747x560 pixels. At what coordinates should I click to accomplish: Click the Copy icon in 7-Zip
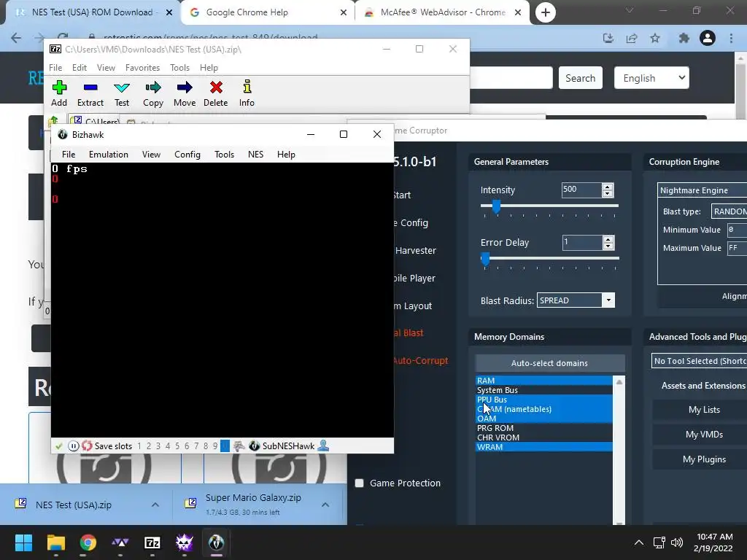click(x=153, y=87)
